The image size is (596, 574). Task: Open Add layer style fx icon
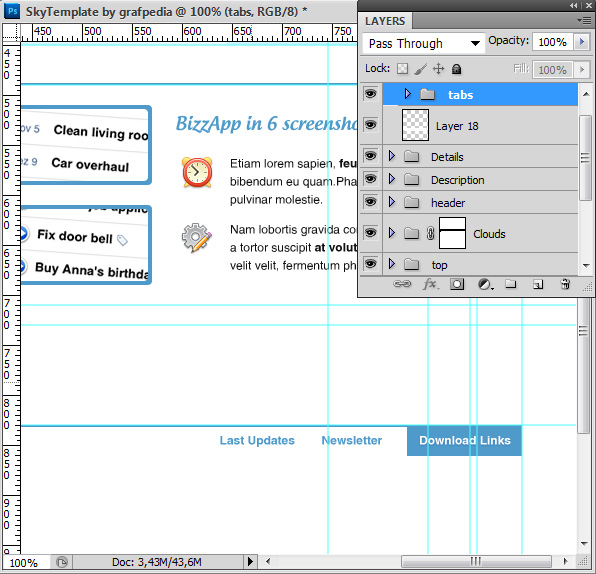430,284
